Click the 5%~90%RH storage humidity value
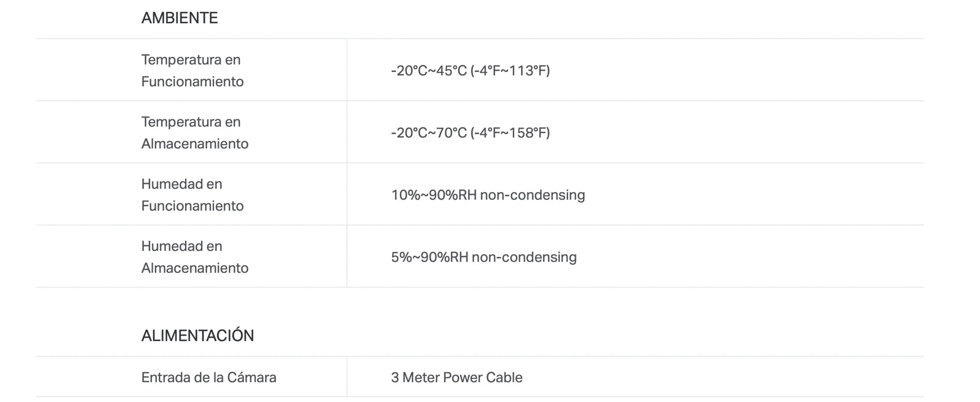980x402 pixels. tap(429, 257)
